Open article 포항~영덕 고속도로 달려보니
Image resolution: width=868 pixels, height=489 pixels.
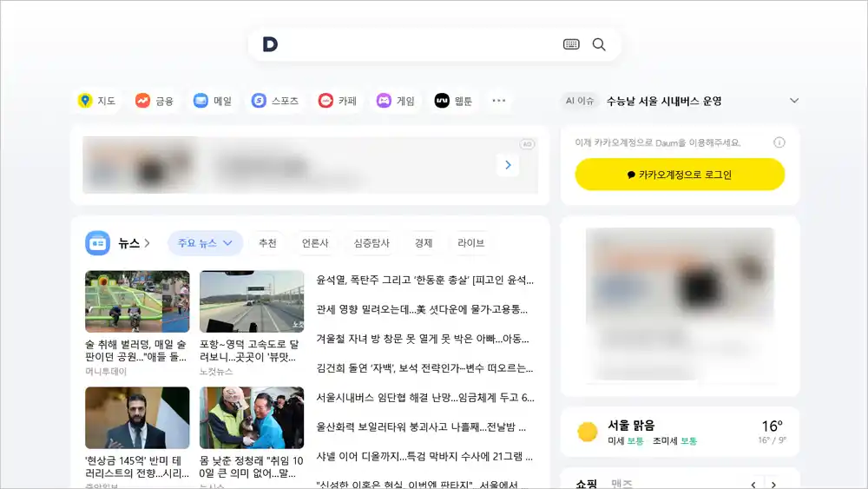point(249,351)
